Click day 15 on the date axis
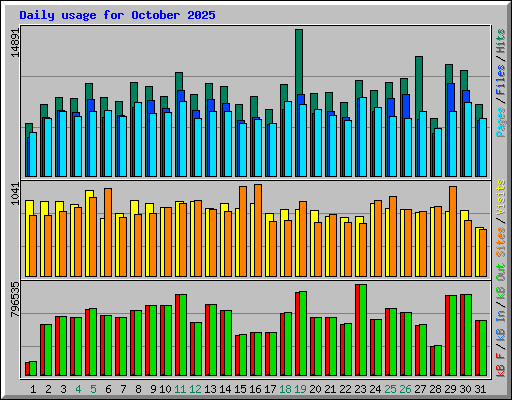Image resolution: width=512 pixels, height=400 pixels. tap(240, 389)
